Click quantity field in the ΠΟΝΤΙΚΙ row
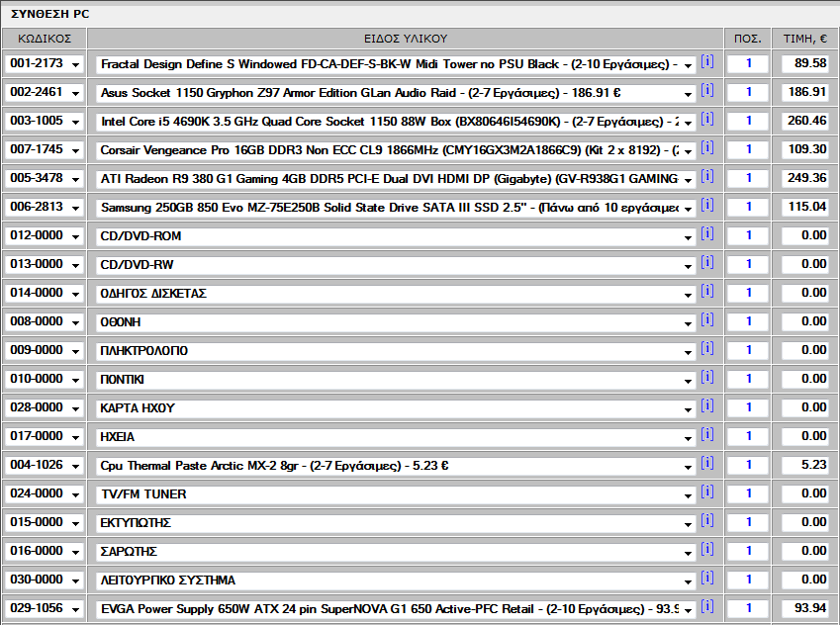This screenshot has height=625, width=840. coord(748,379)
